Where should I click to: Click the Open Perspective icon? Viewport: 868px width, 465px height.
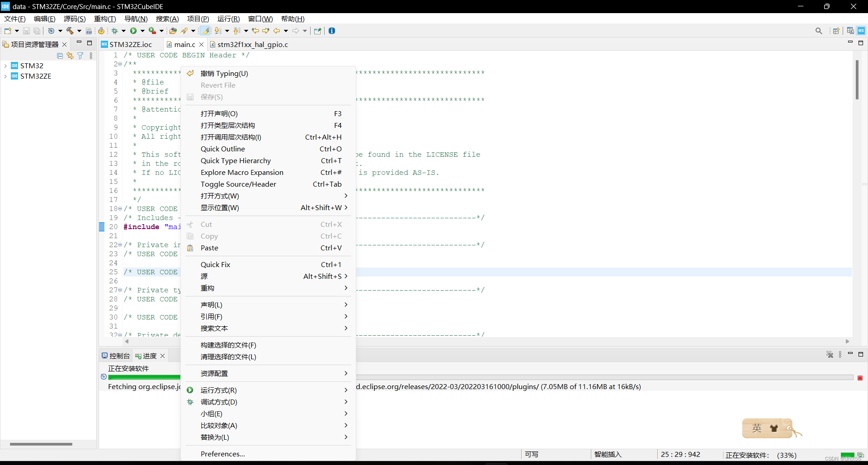836,31
